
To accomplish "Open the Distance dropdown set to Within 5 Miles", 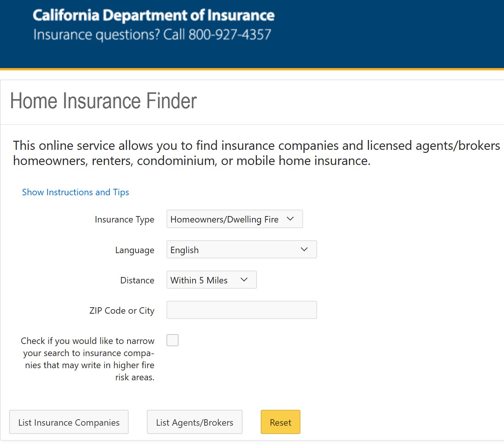I will 212,280.
